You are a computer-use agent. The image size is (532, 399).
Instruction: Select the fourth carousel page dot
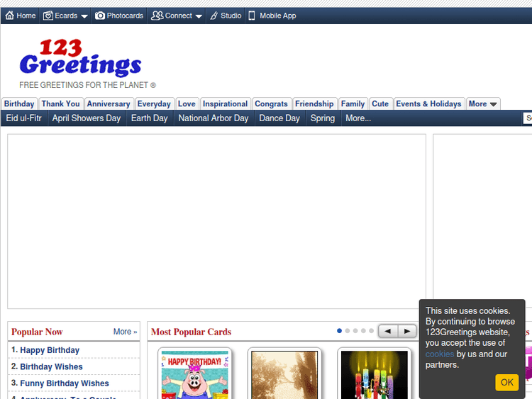(x=363, y=331)
